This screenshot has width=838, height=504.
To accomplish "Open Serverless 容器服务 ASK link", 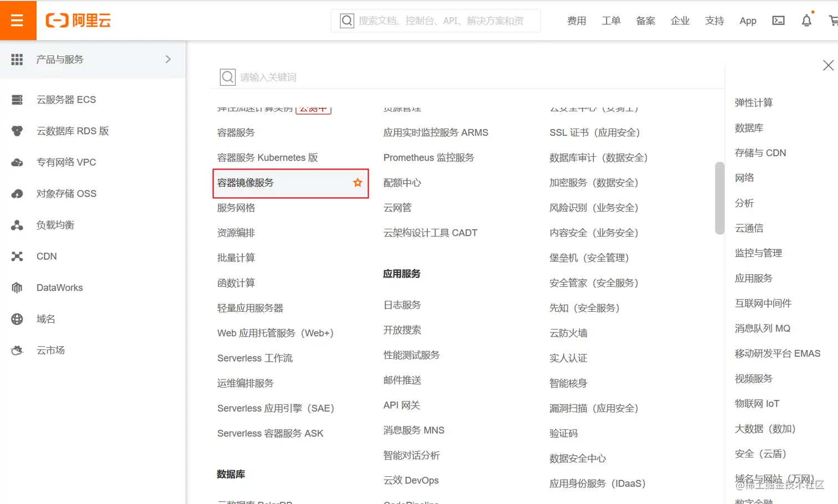I will point(270,433).
